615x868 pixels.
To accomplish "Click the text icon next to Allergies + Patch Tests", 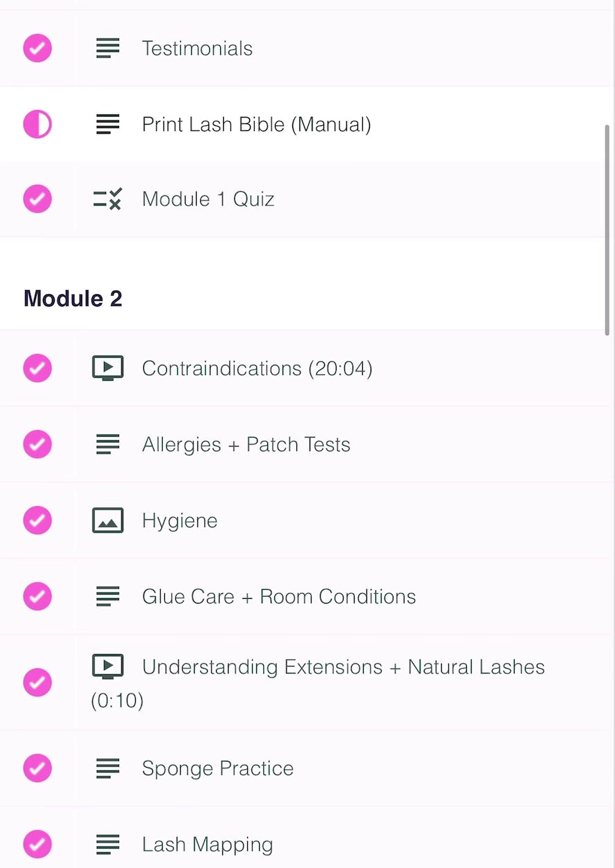I will [107, 444].
